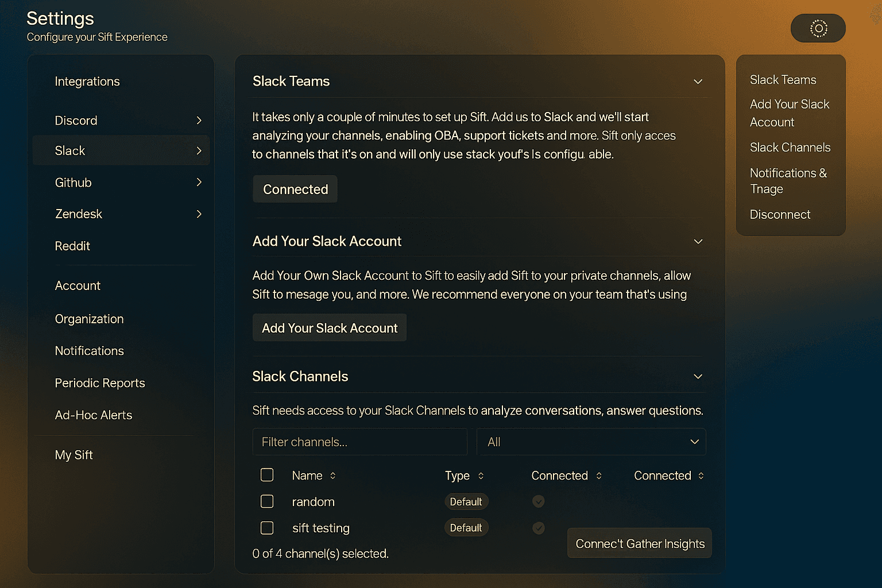
Task: Collapse the Add Your Slack Account section
Action: pyautogui.click(x=698, y=241)
